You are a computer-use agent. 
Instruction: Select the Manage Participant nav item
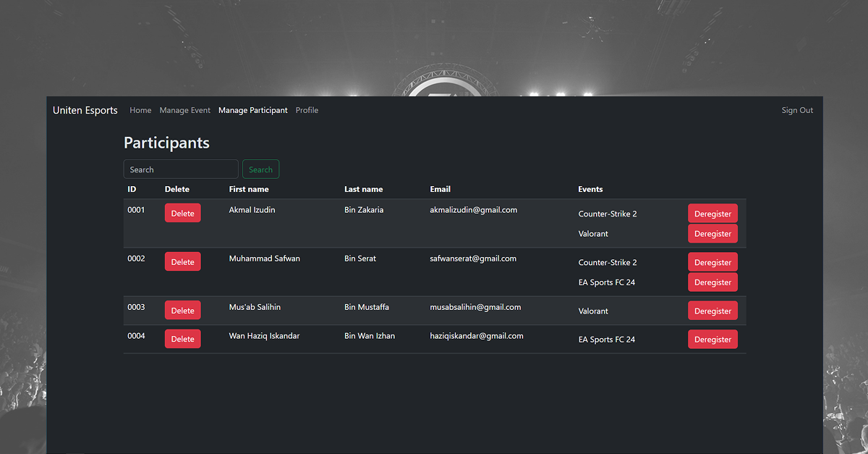(x=252, y=110)
